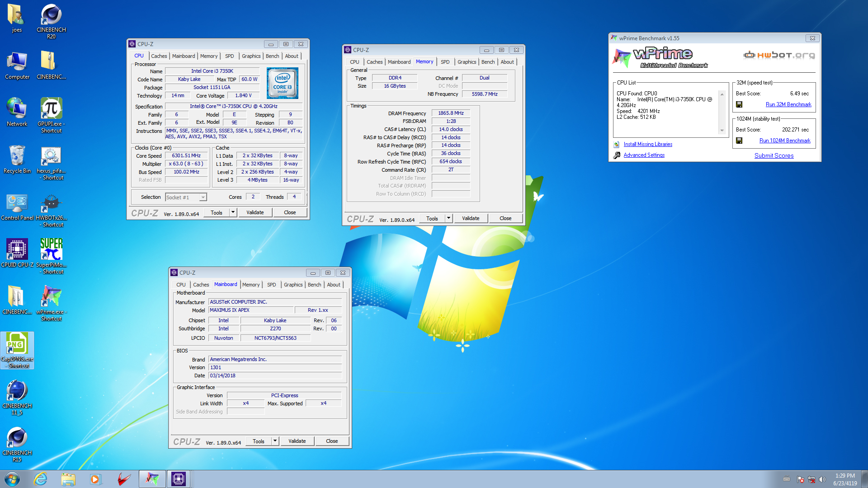Click the Windows Start button
The height and width of the screenshot is (488, 868).
(x=12, y=479)
